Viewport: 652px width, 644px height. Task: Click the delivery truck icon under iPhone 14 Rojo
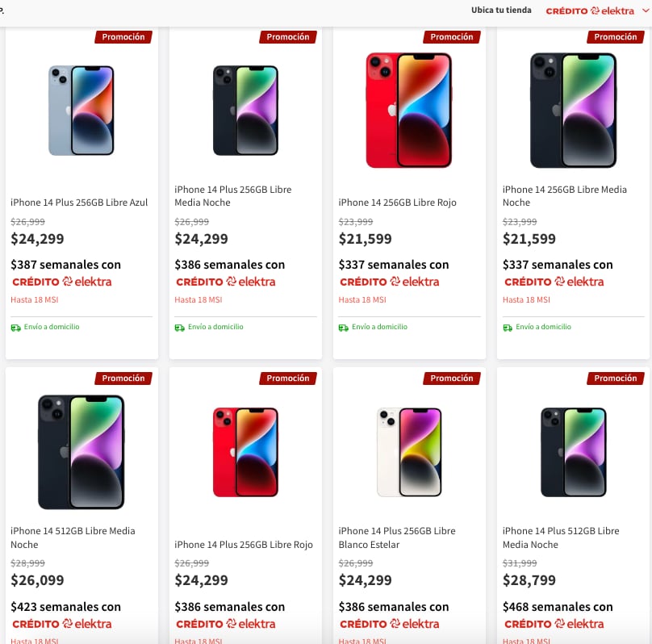[x=344, y=327]
